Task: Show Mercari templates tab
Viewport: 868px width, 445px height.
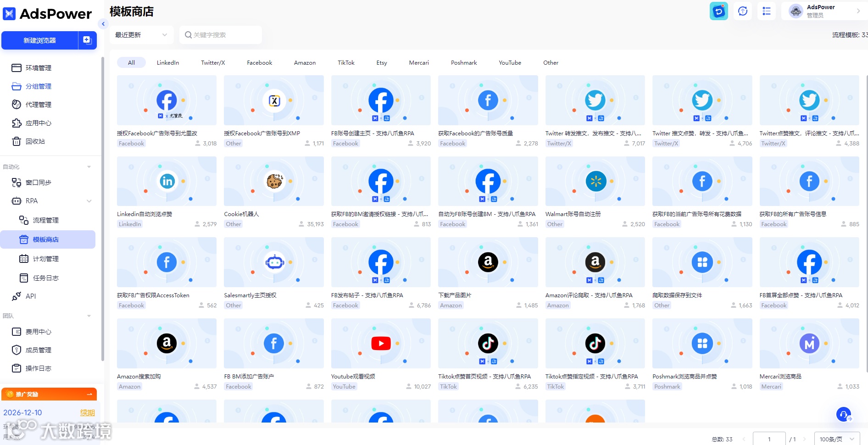Action: (419, 63)
